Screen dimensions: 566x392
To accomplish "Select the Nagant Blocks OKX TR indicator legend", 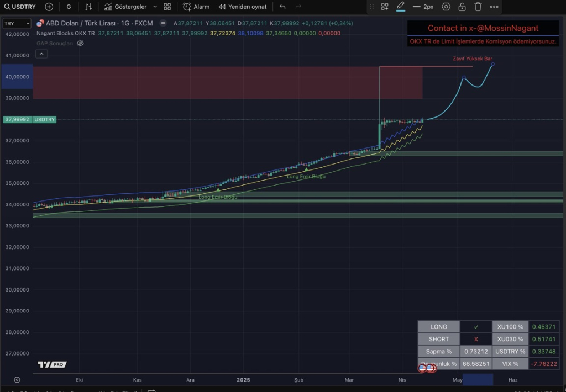I will (x=65, y=33).
